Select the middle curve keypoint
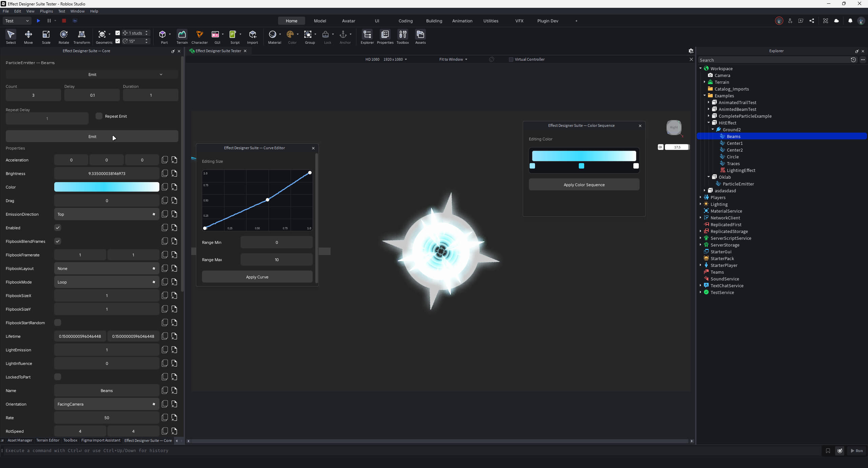Viewport: 868px width, 468px height. coord(268,200)
